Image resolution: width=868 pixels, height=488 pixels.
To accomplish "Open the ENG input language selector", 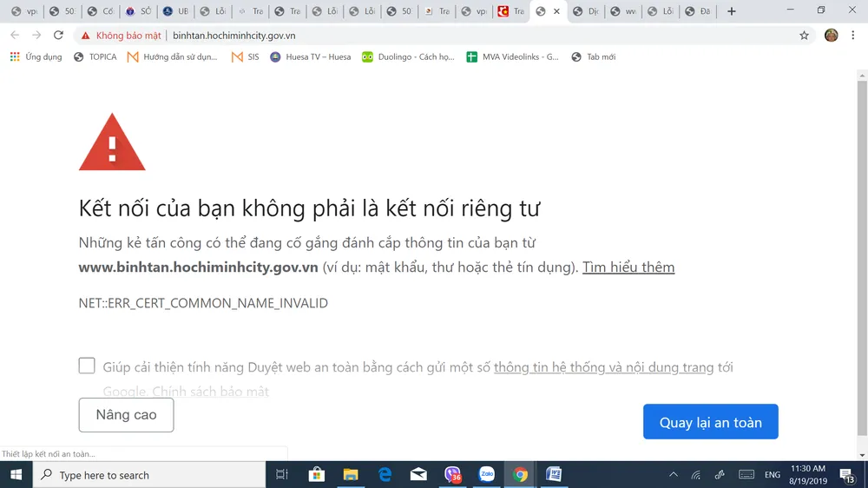I will click(772, 475).
